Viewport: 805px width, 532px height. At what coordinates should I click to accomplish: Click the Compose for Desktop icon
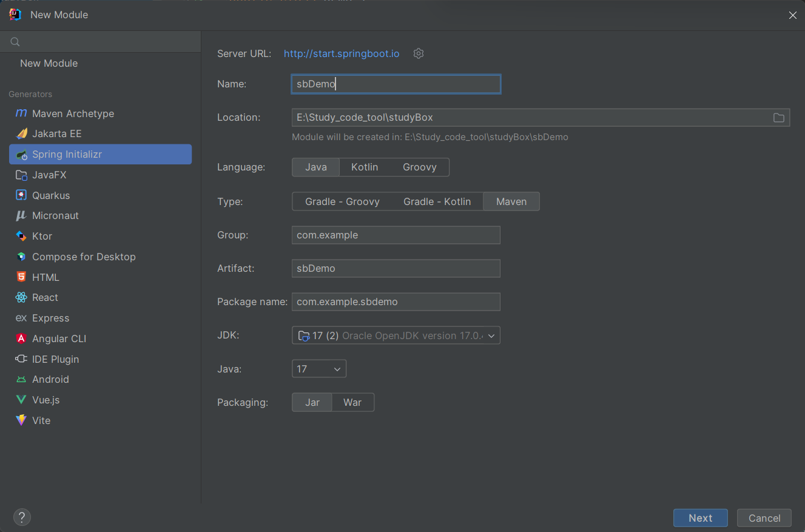point(21,257)
